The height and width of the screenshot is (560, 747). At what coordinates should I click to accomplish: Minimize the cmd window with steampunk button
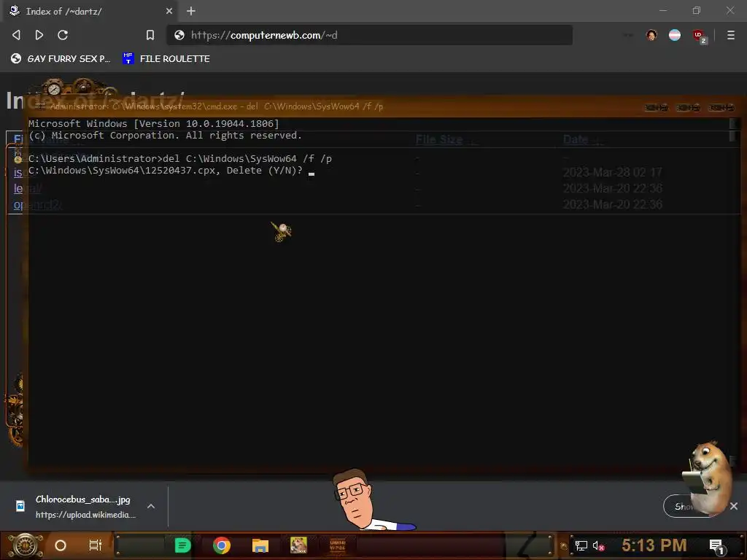656,108
